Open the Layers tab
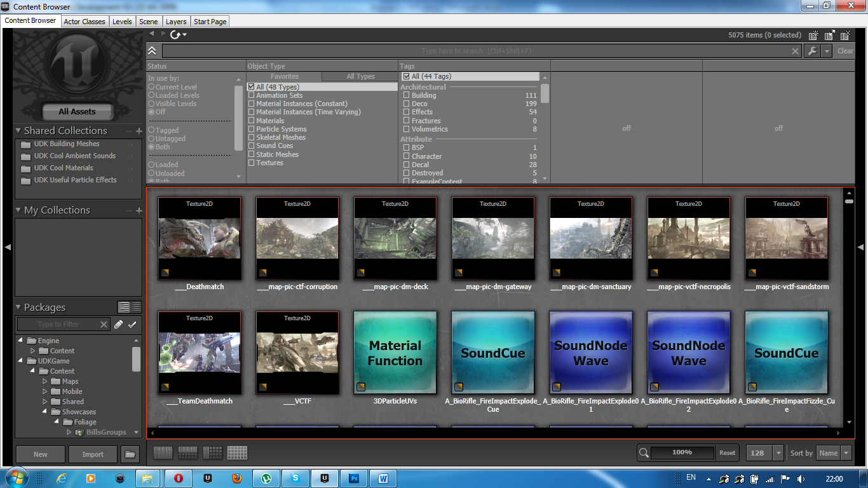Screen dimensions: 868x488 [x=176, y=22]
